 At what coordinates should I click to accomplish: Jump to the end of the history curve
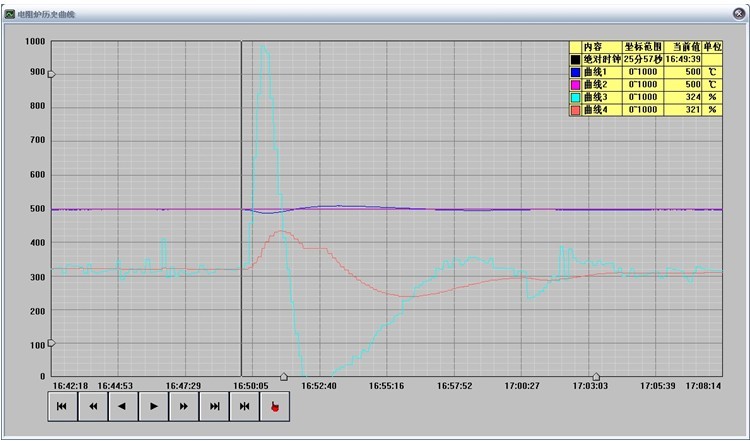click(213, 406)
